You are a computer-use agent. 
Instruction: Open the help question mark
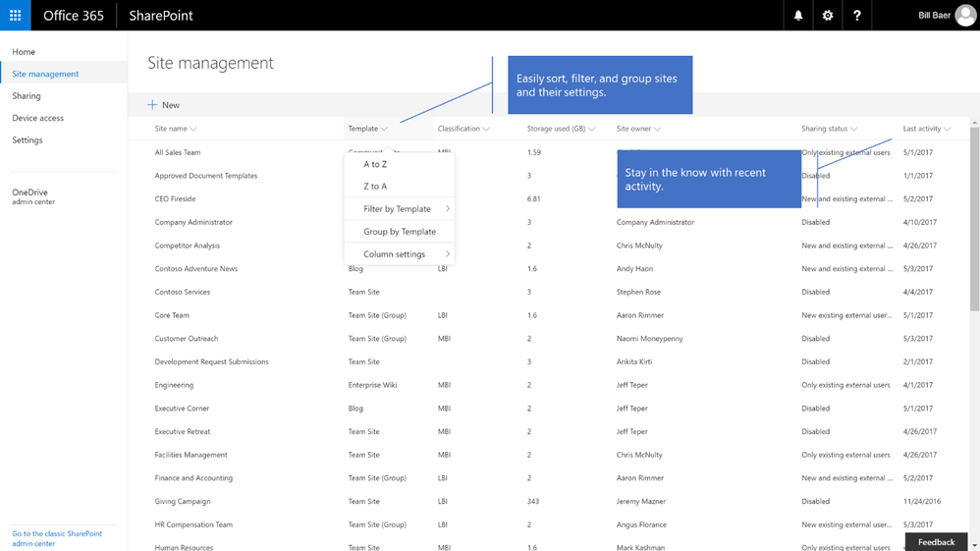coord(857,15)
